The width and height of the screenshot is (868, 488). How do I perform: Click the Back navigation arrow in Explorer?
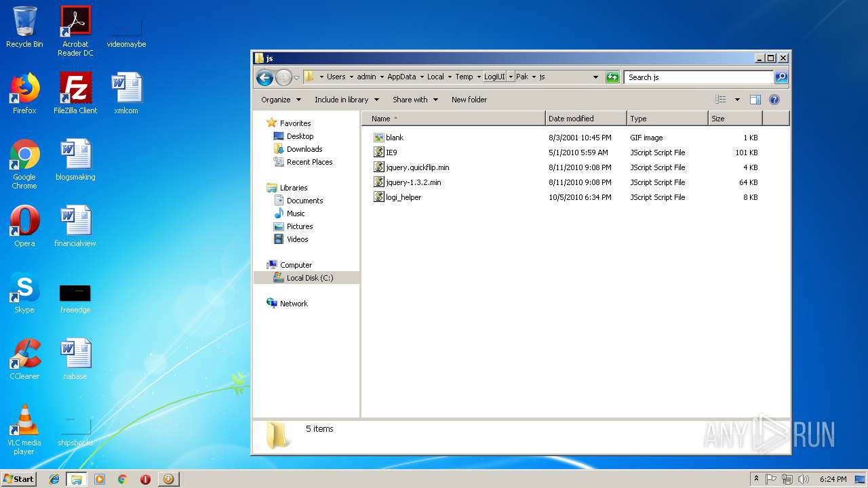[265, 77]
